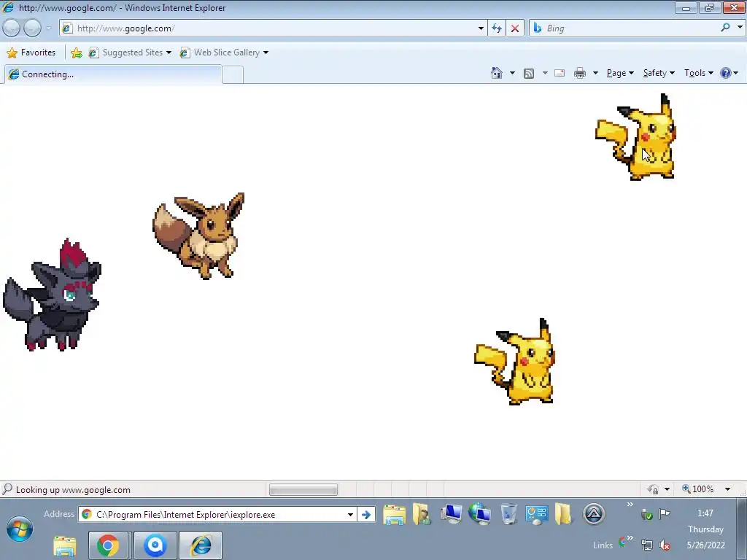
Task: Open the user folder quick launch icon
Action: [x=422, y=514]
